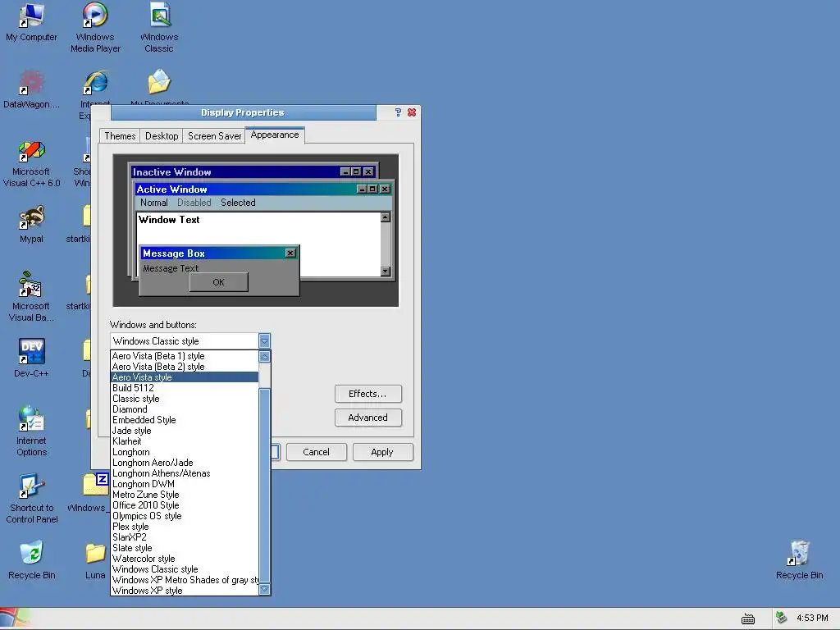Screen dimensions: 840x630
Task: Switch to the Screen Saver tab
Action: pyautogui.click(x=214, y=136)
